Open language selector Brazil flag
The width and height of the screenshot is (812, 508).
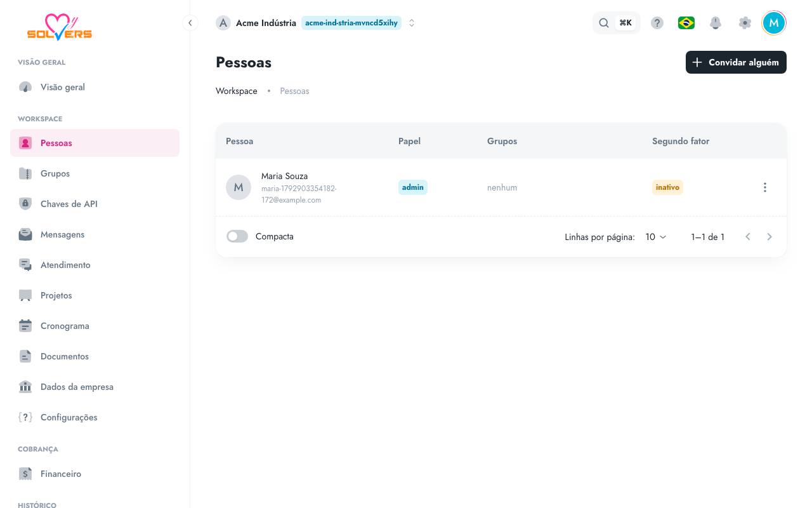click(686, 23)
